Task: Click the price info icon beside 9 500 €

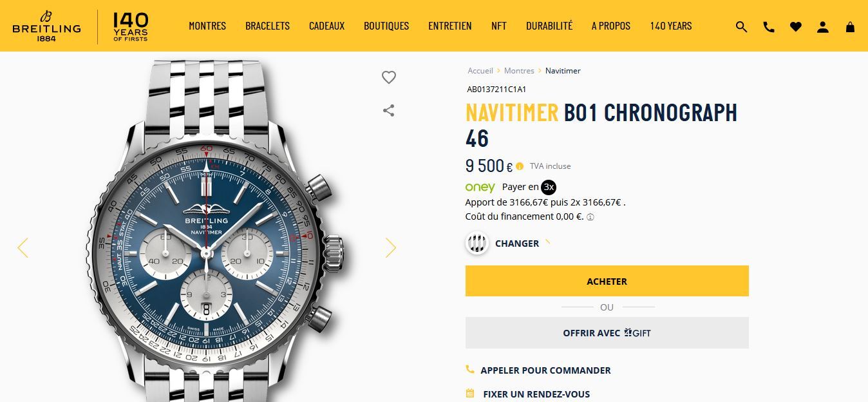Action: point(520,166)
